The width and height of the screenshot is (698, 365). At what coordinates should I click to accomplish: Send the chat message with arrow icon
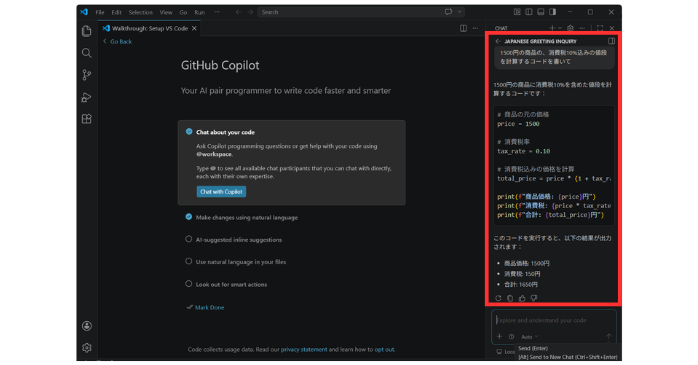(x=608, y=337)
